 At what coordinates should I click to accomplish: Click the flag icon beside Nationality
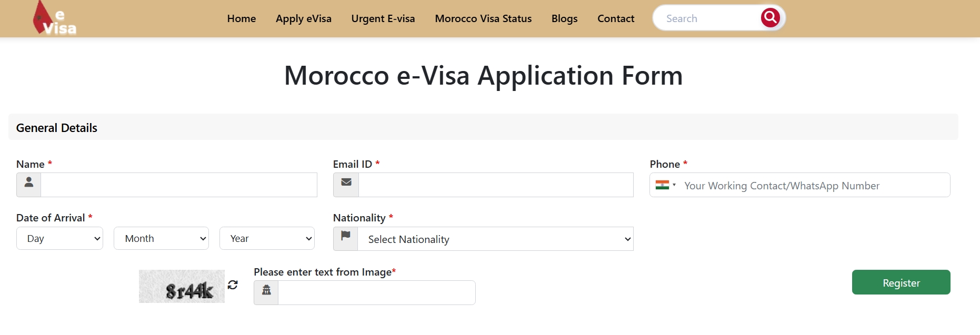345,239
